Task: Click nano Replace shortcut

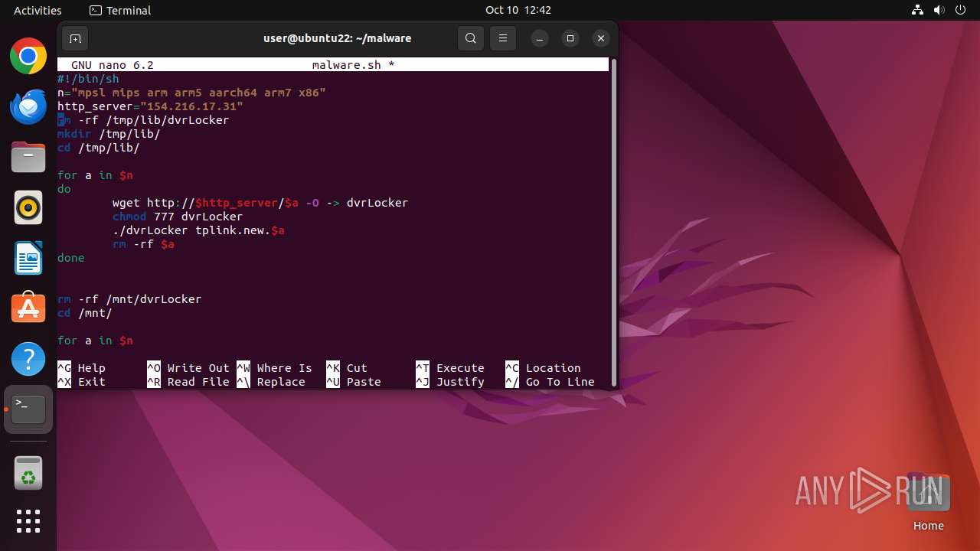Action: tap(271, 382)
